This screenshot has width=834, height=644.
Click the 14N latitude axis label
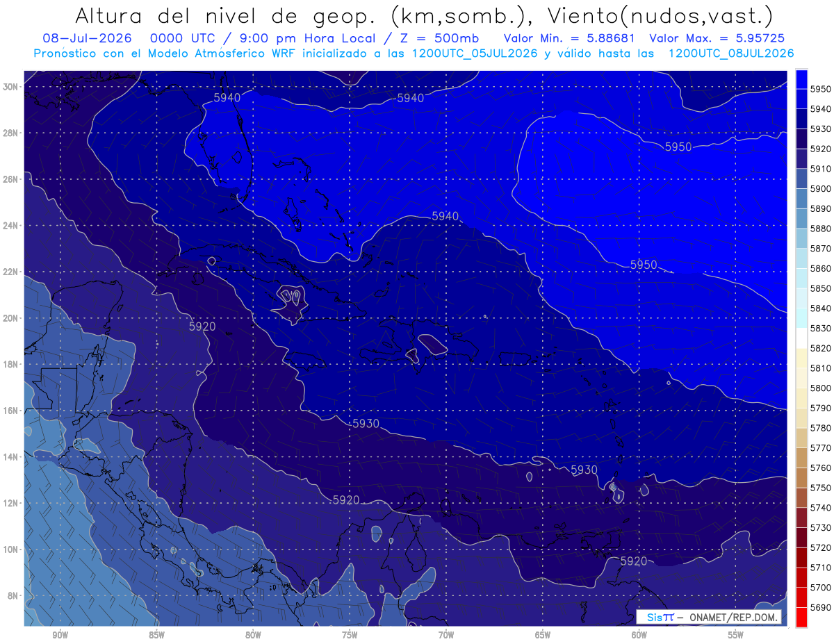tap(12, 457)
